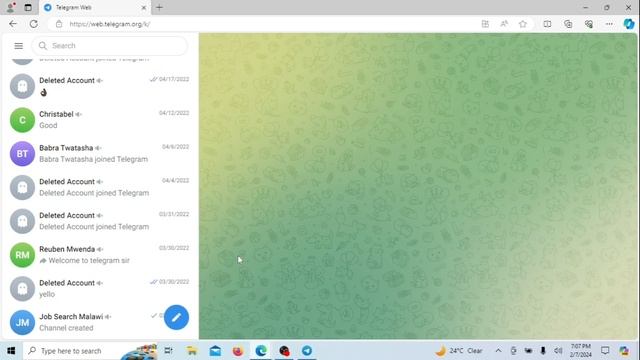Close the Telegram Web tab
Image resolution: width=640 pixels, height=360 pixels.
coord(144,7)
